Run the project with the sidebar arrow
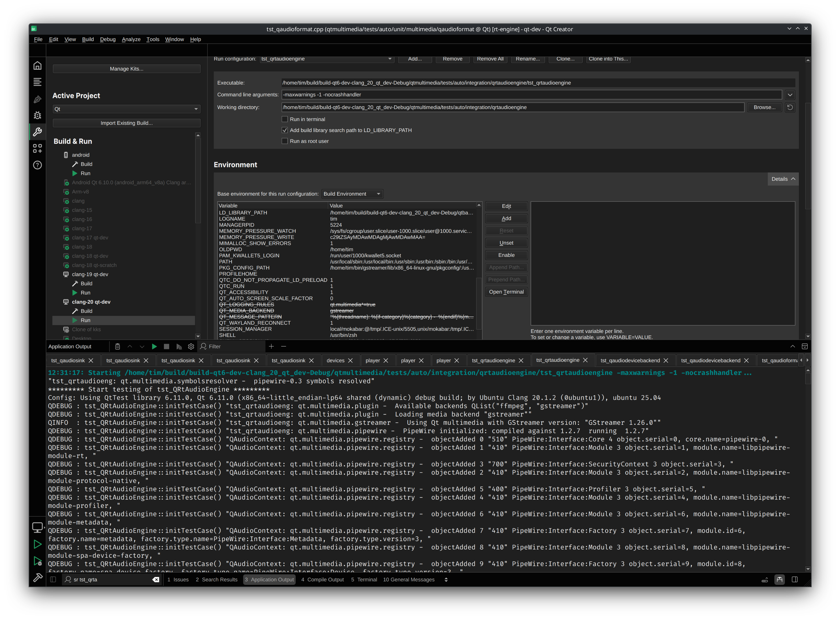 click(37, 544)
